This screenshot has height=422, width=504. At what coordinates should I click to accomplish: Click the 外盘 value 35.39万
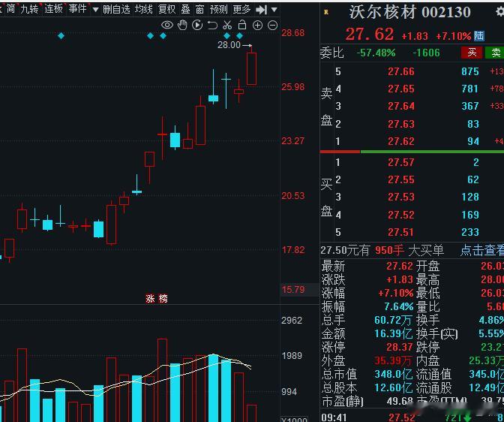point(394,360)
